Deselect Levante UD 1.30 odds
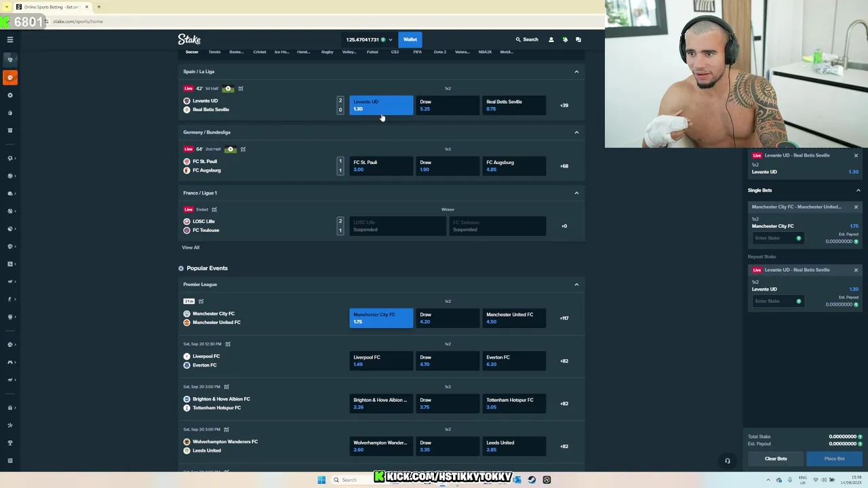868x488 pixels. point(381,105)
